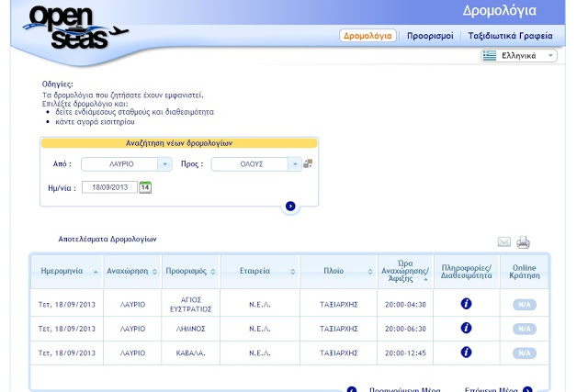Click the round search arrow button
The image size is (588, 392).
pos(290,207)
